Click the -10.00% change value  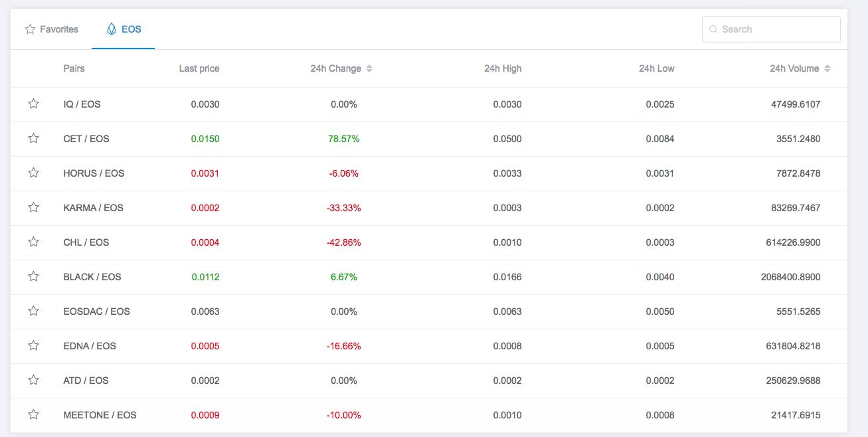[344, 415]
